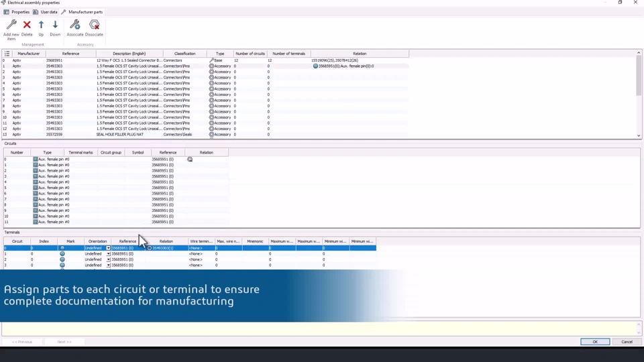
Task: Click Connectors\Seals classification cell
Action: point(177,135)
